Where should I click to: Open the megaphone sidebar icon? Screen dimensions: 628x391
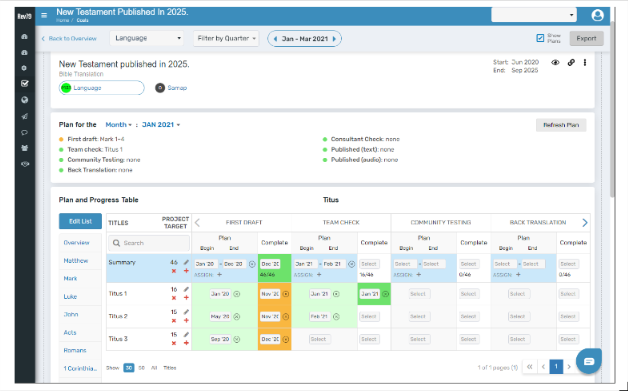click(x=24, y=116)
